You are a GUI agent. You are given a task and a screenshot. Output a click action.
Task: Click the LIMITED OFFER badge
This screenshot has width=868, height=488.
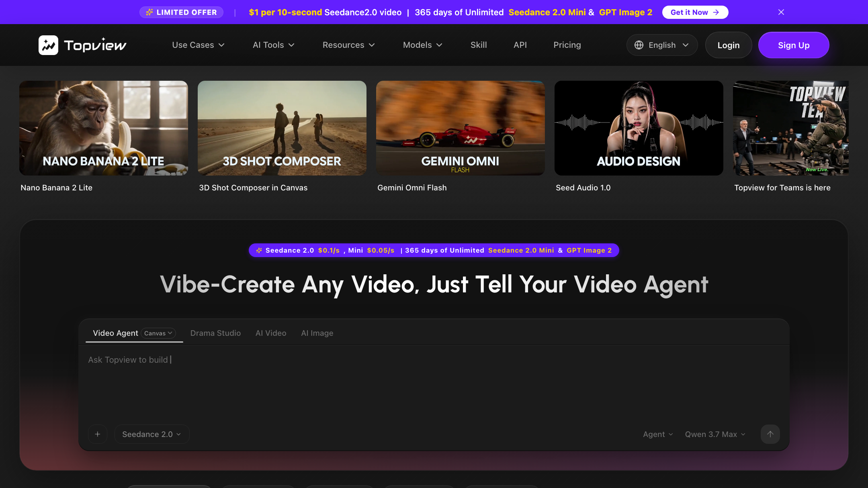click(181, 12)
